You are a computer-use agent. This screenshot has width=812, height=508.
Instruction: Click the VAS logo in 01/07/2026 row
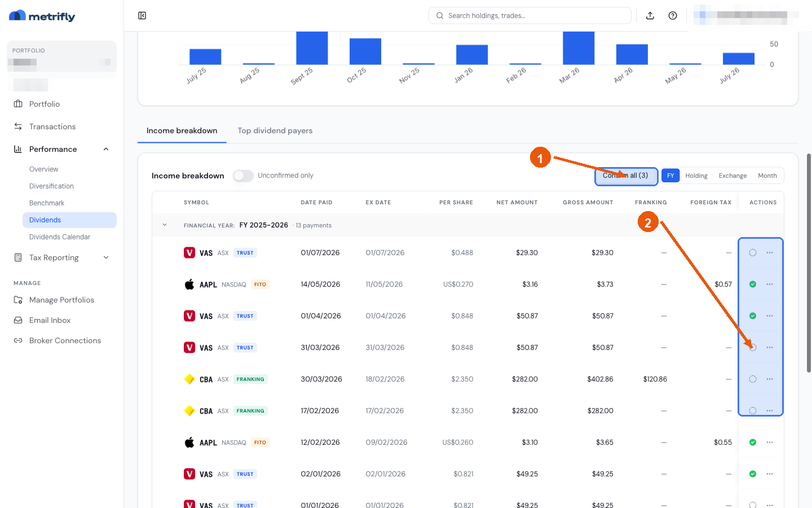(x=189, y=253)
